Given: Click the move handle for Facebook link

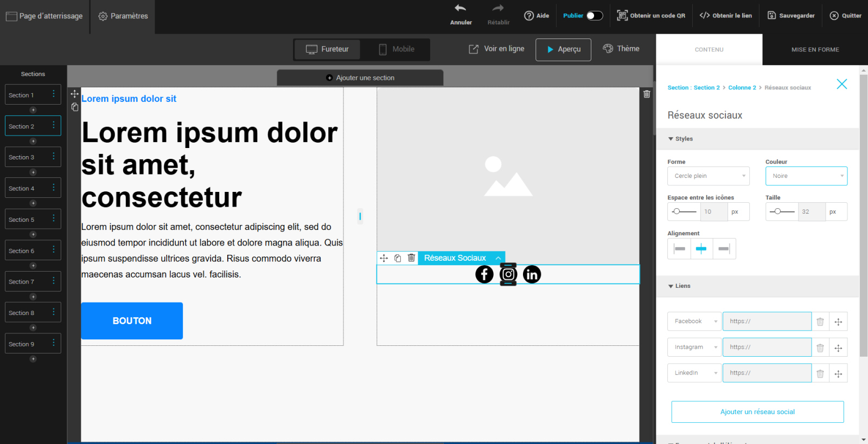Looking at the screenshot, I should (x=838, y=321).
